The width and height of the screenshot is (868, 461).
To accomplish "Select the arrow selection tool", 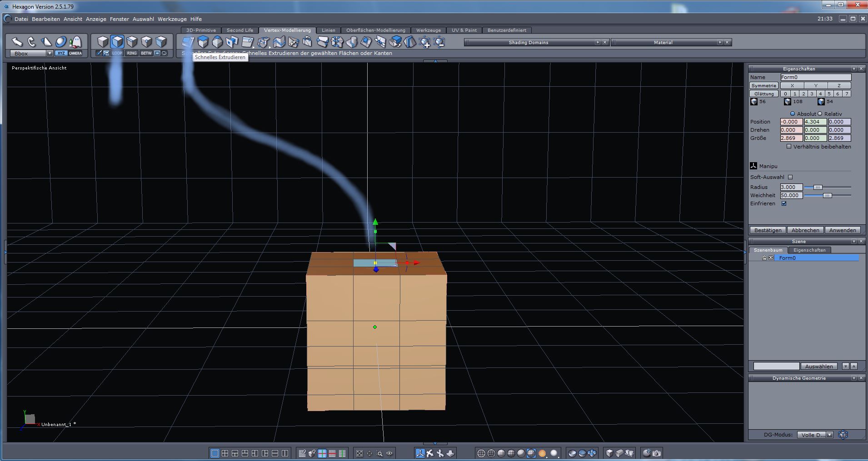I will 17,42.
